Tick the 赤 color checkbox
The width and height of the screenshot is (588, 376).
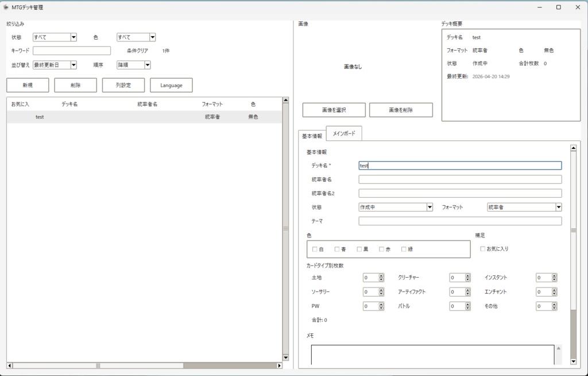[x=381, y=249]
